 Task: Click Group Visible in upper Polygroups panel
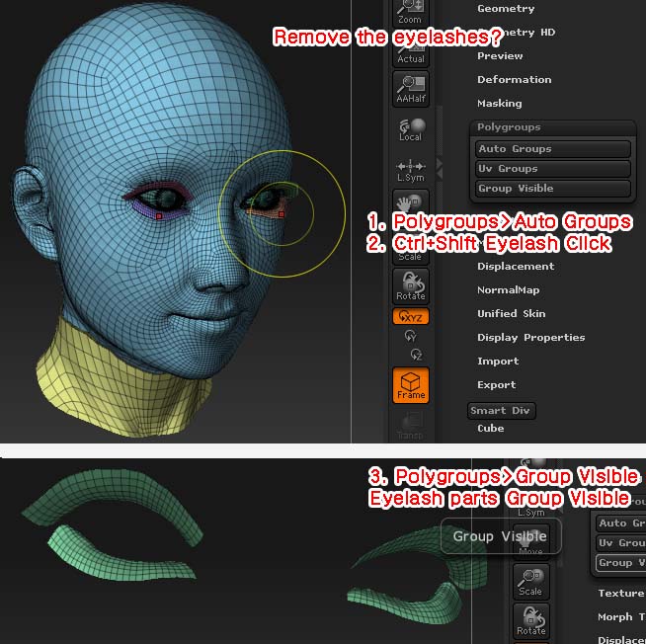[552, 189]
